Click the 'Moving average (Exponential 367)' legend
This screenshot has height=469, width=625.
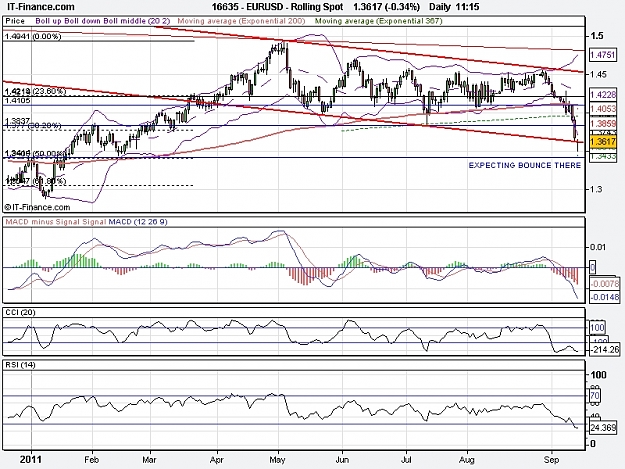[378, 21]
